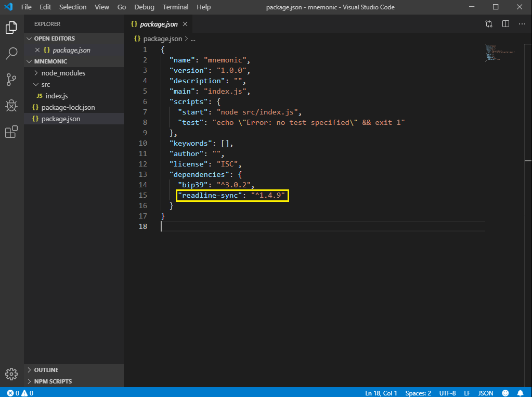
Task: Open the Terminal menu
Action: tap(175, 7)
